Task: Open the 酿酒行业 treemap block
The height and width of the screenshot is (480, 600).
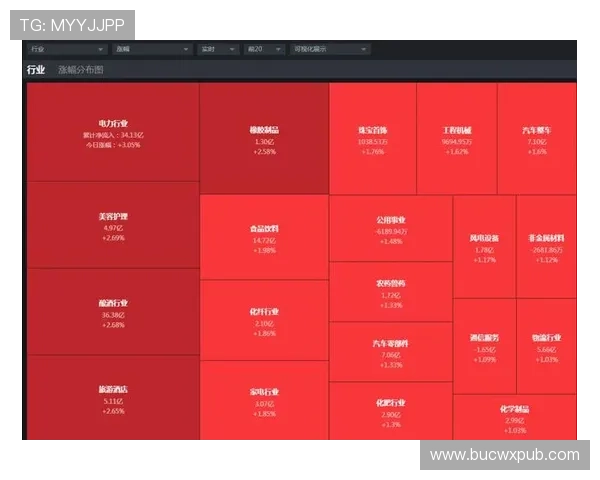Action: [x=113, y=312]
